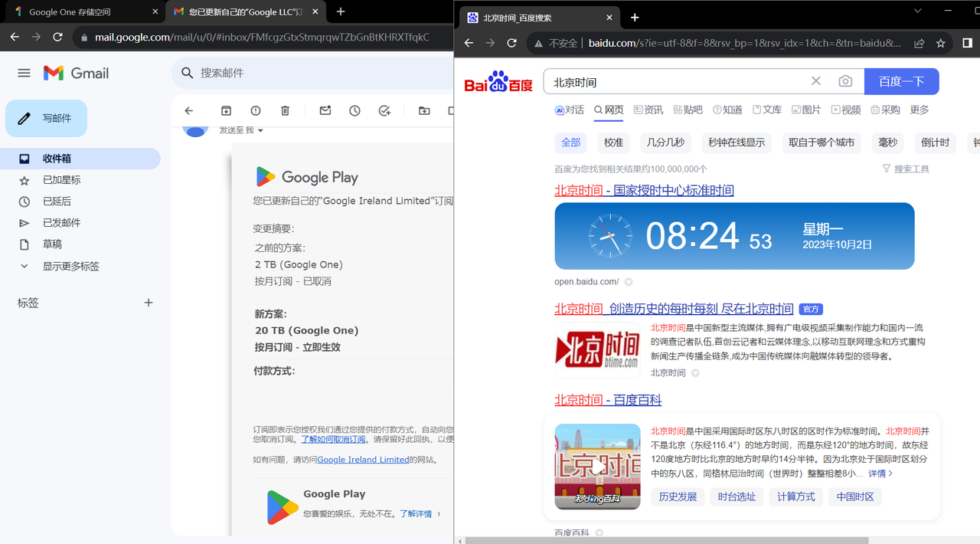This screenshot has width=980, height=544.
Task: Click btime.com logo thumbnail
Action: point(597,350)
